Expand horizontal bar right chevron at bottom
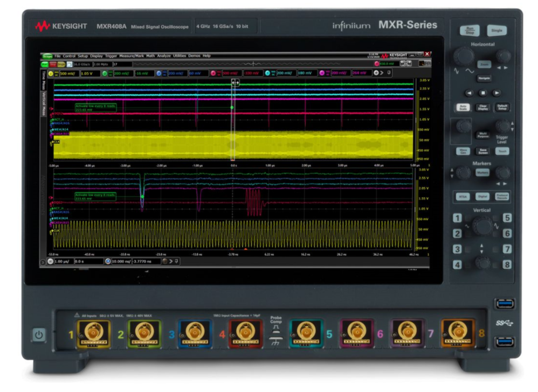Screen dimensions: 538x392 [x=171, y=262]
